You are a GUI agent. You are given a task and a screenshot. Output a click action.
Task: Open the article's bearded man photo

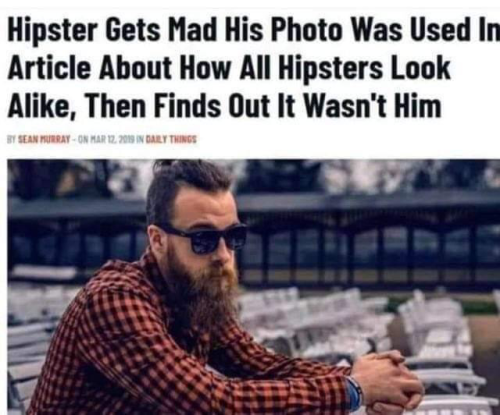point(253,287)
